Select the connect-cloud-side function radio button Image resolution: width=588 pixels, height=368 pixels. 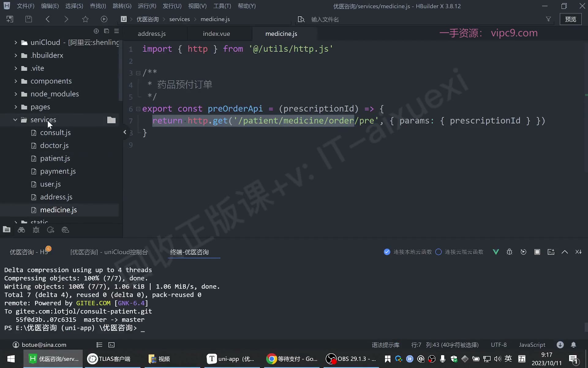point(439,252)
